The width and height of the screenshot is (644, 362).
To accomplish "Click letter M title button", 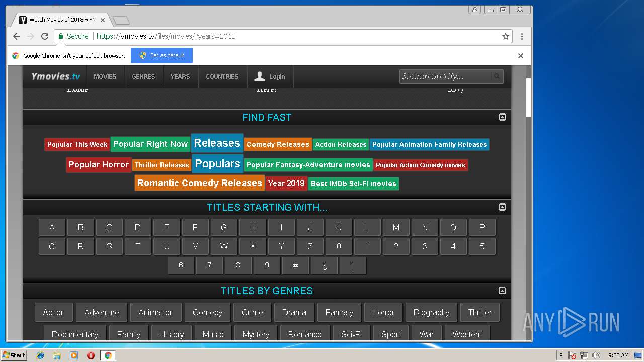I will tap(396, 227).
